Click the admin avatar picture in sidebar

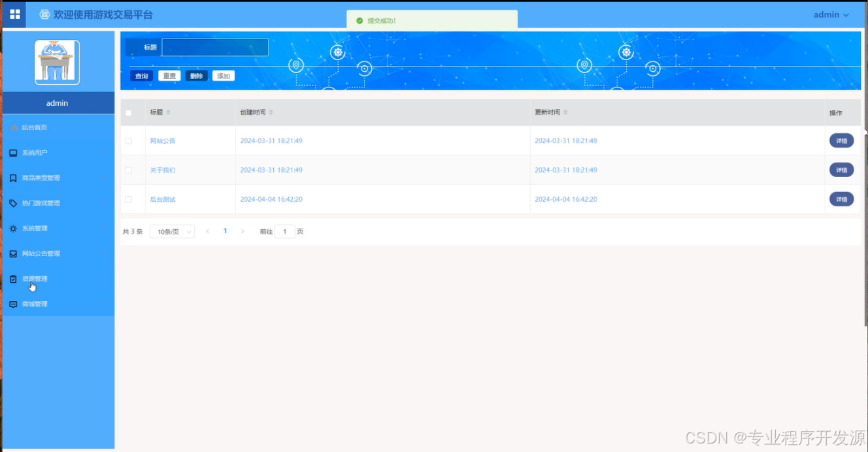click(x=57, y=62)
